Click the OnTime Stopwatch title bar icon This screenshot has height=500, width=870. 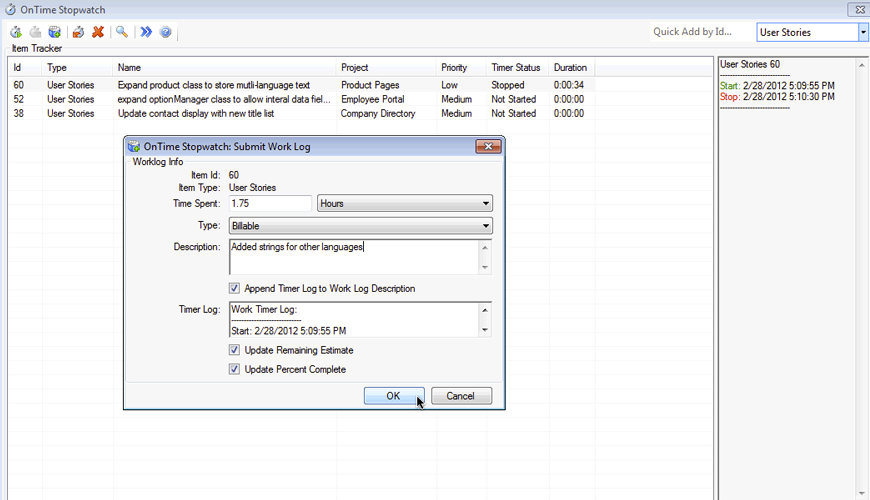point(11,9)
